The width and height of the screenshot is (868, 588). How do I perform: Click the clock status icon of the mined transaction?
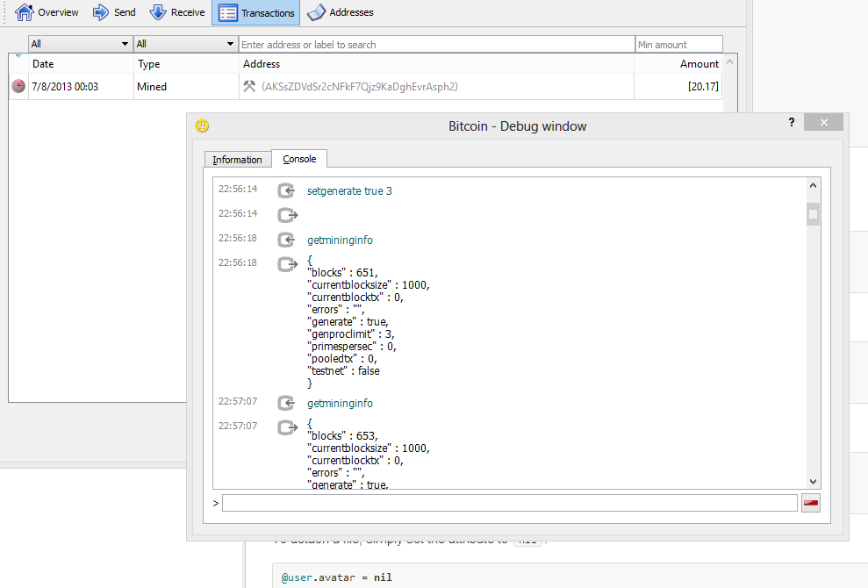pos(18,86)
